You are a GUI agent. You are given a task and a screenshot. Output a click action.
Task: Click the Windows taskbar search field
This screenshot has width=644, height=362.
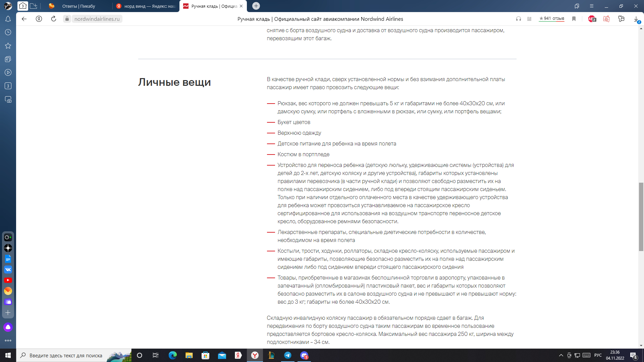coord(66,355)
